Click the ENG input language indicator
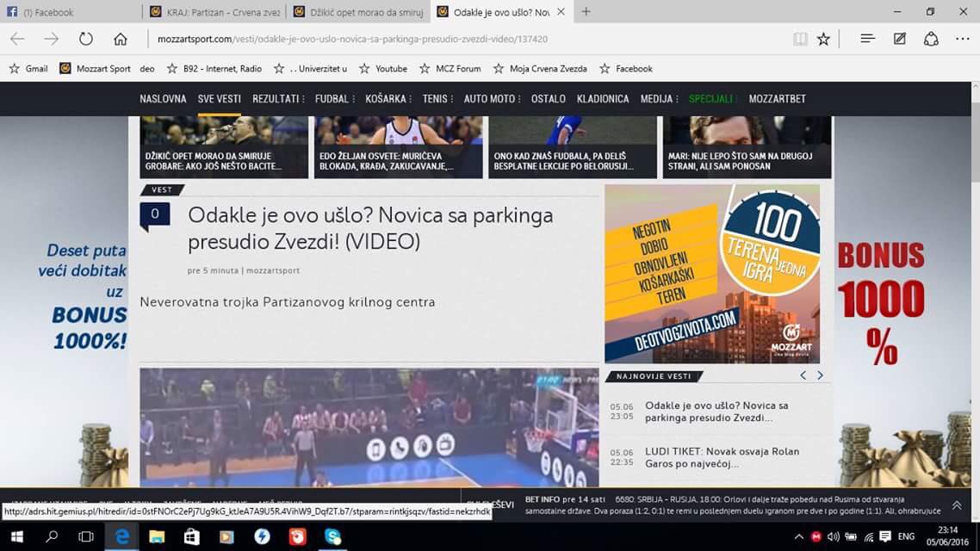This screenshot has width=980, height=551. pos(906,536)
